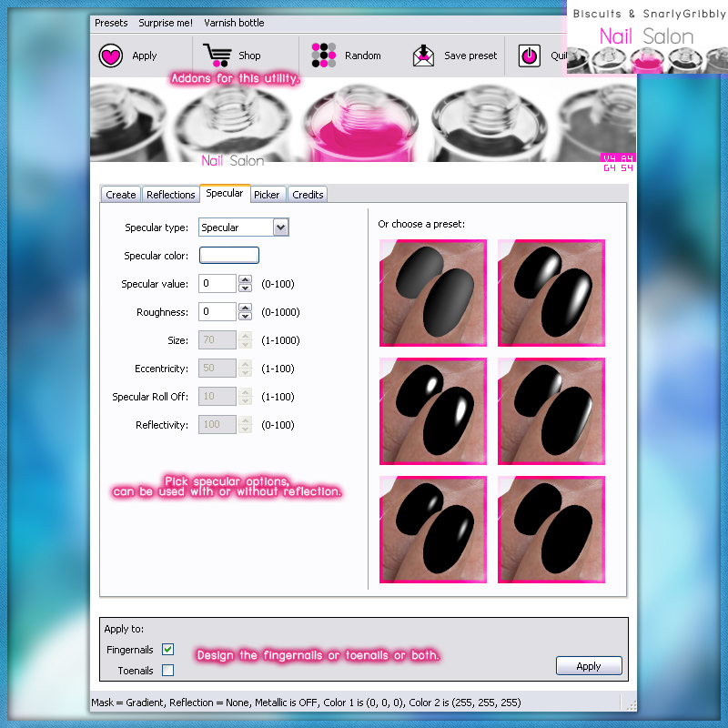Decrease Roughness with down arrow
Image resolution: width=728 pixels, height=728 pixels.
point(245,316)
